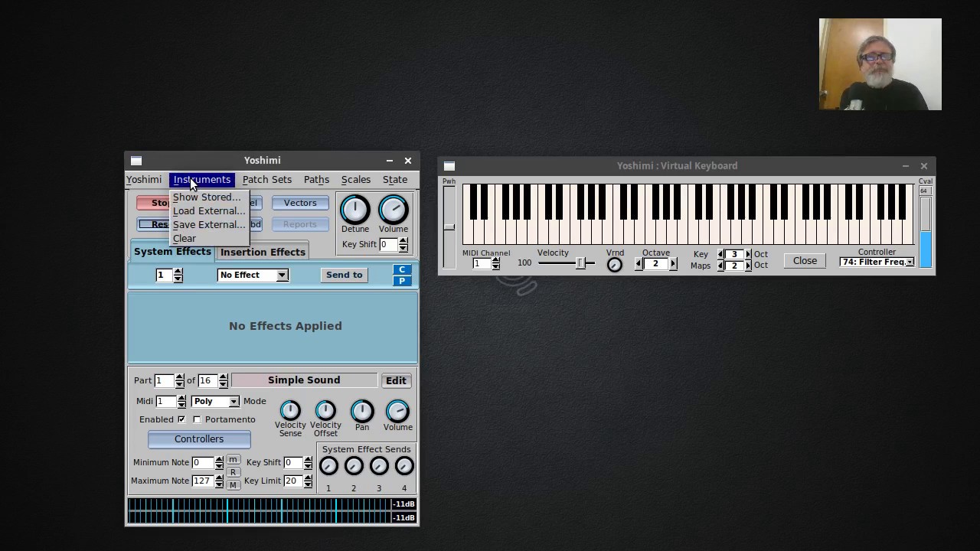This screenshot has width=980, height=551.
Task: Turn System Effect Sends knob 2
Action: 354,465
